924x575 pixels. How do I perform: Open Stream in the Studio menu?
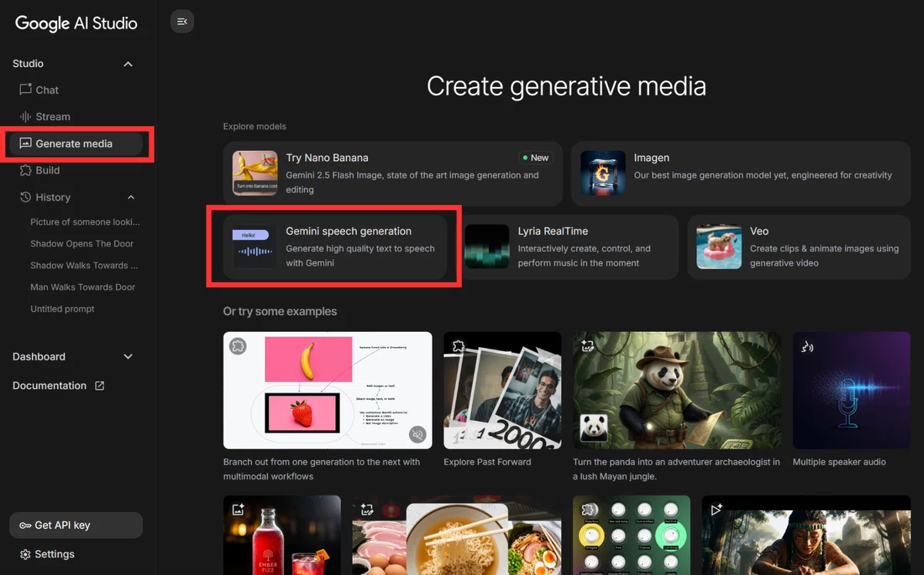[x=75, y=117]
